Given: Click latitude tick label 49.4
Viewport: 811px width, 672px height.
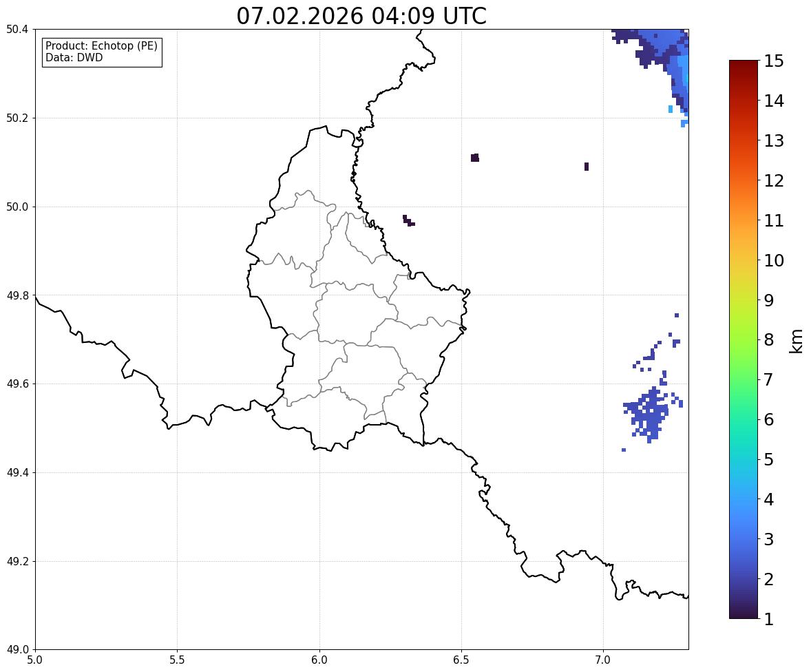Looking at the screenshot, I should [17, 473].
